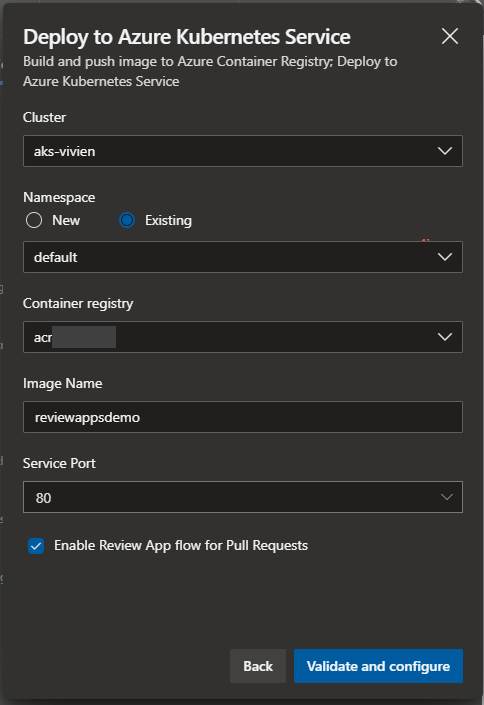Open the Service Port combo box showing 80
Viewport: 484px width, 705px height.
243,497
